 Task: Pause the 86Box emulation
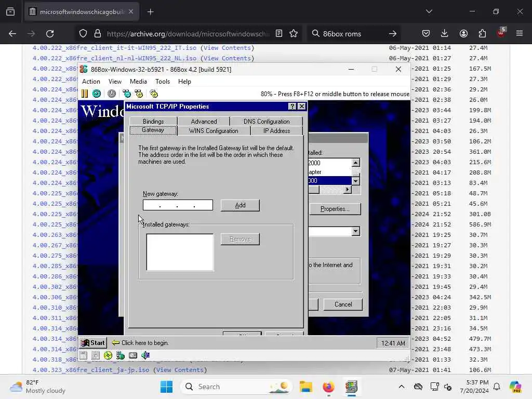(x=85, y=94)
